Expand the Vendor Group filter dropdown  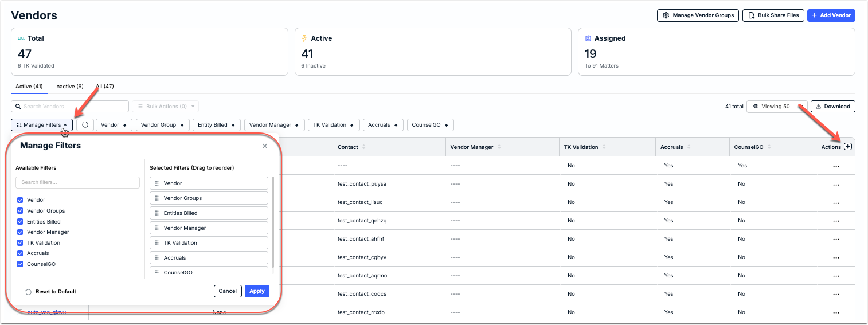pyautogui.click(x=163, y=125)
